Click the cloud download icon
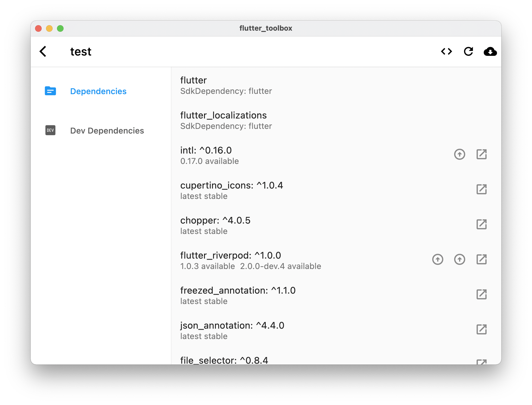This screenshot has height=405, width=532. tap(490, 51)
